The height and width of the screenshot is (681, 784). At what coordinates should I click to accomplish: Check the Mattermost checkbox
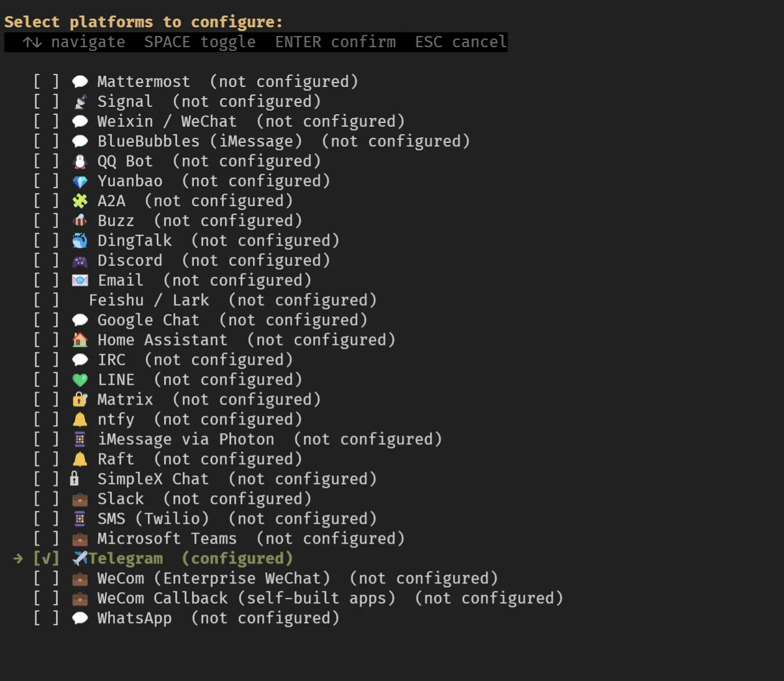point(46,81)
